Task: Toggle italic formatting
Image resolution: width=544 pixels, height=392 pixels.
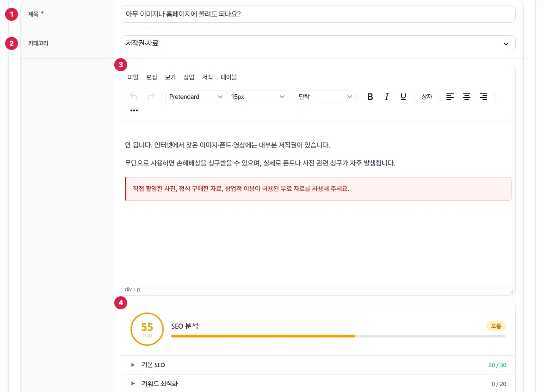Action: click(x=387, y=97)
